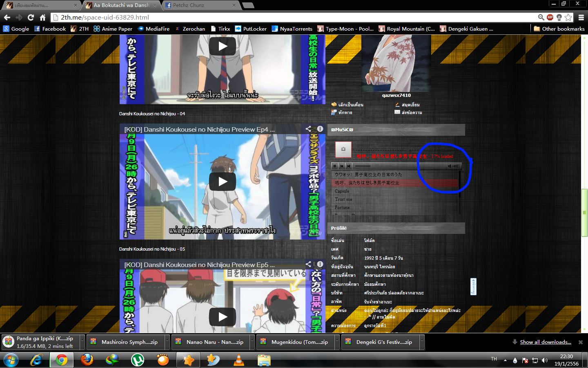Click the page vertical scrollbar thumb
588x368 pixels.
click(x=584, y=212)
